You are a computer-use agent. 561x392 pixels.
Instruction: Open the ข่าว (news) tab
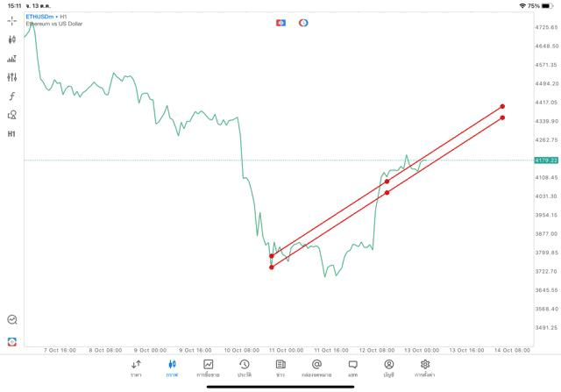pyautogui.click(x=280, y=368)
